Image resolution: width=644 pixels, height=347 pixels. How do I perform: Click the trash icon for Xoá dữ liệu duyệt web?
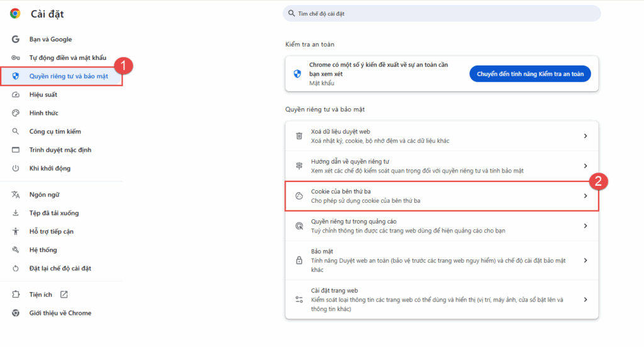click(299, 136)
